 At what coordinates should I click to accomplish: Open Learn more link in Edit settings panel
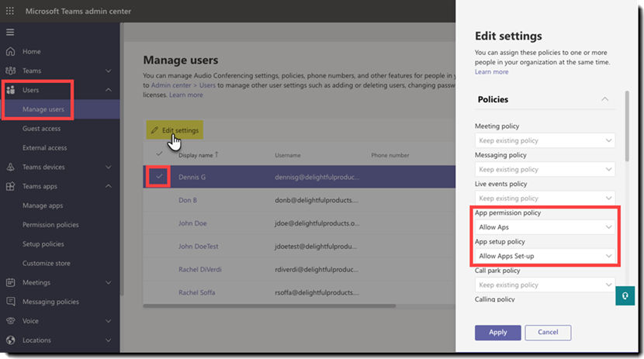tap(492, 72)
